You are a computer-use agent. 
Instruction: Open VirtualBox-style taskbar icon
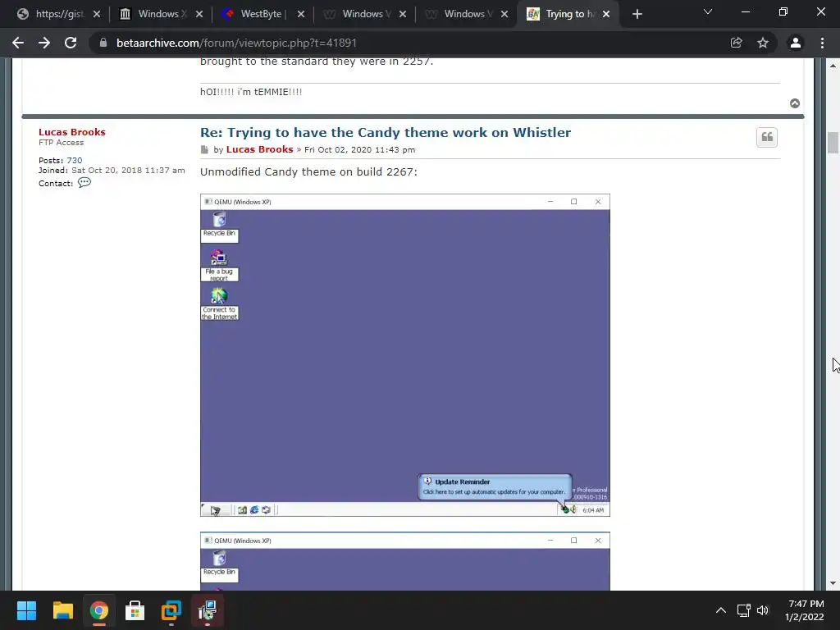pos(171,610)
